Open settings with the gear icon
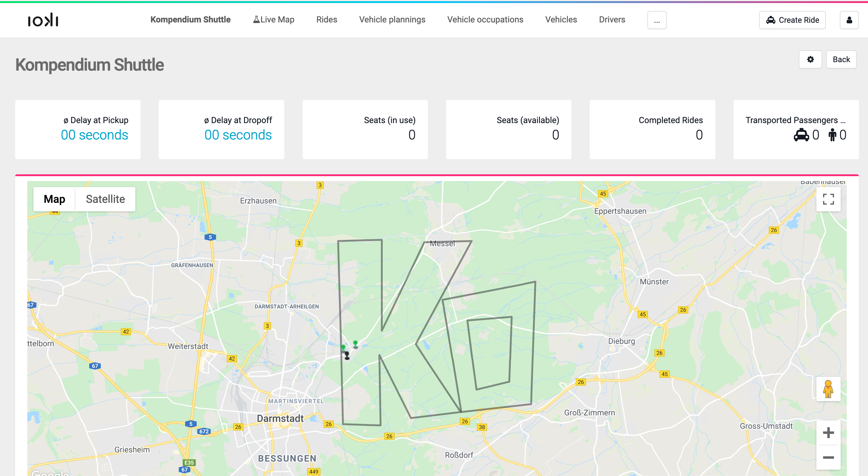868x476 pixels. click(x=810, y=60)
